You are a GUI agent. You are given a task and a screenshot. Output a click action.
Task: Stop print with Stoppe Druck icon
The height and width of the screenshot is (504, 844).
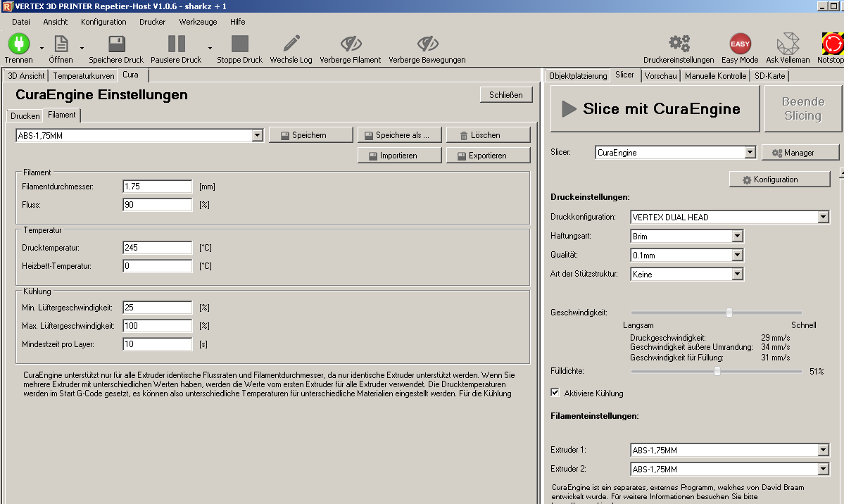tap(239, 44)
